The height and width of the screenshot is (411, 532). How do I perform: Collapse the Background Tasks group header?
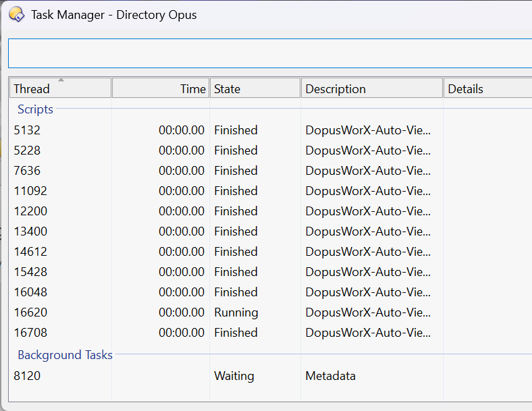tap(65, 355)
